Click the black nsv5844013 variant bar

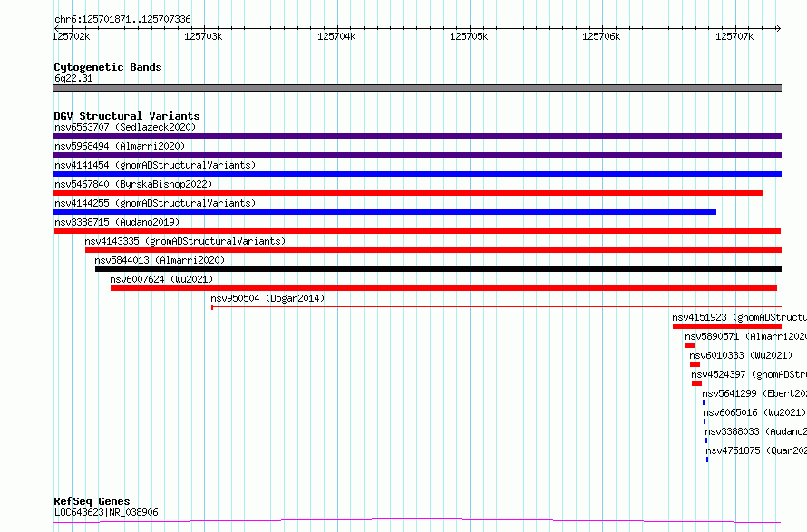pyautogui.click(x=439, y=269)
